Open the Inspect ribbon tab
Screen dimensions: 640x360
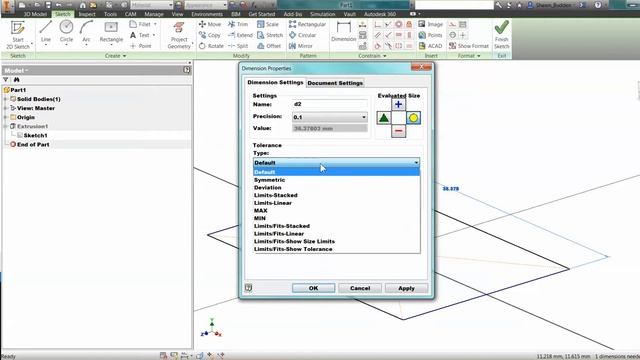87,14
